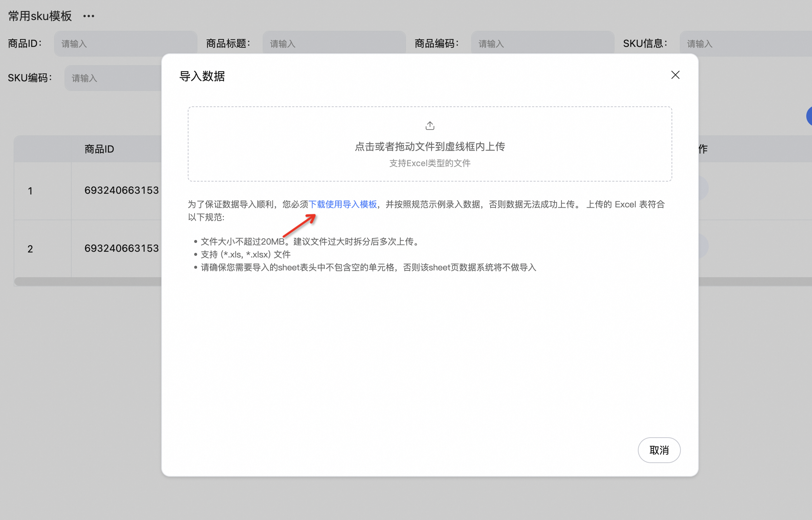Click the SKU信息 input field

[745, 44]
